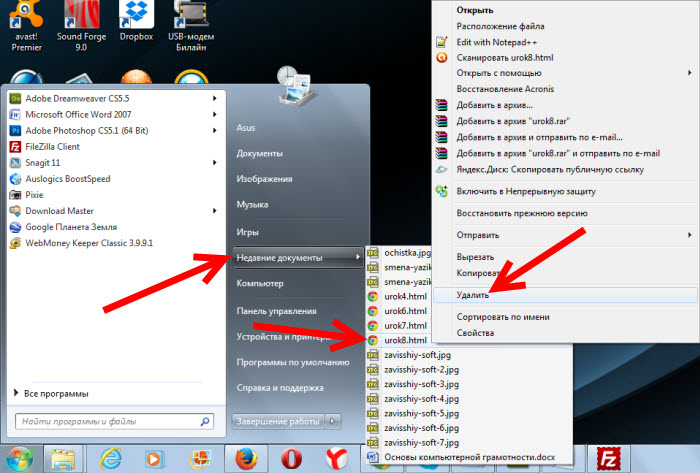Viewport: 700px width, 473px height.
Task: Expand Microsoft Office Word 2007 jump list arrow
Action: (x=216, y=114)
